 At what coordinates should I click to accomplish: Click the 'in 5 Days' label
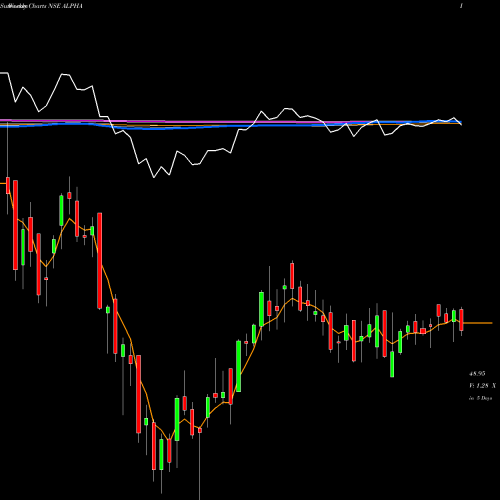(481, 398)
